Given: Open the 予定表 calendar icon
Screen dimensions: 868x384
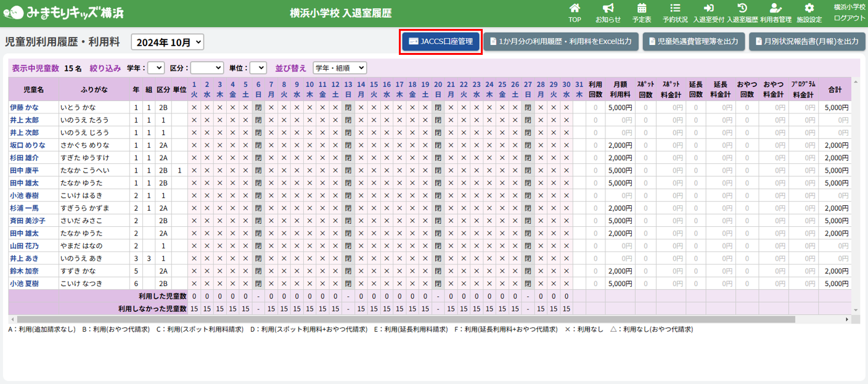Looking at the screenshot, I should (642, 9).
